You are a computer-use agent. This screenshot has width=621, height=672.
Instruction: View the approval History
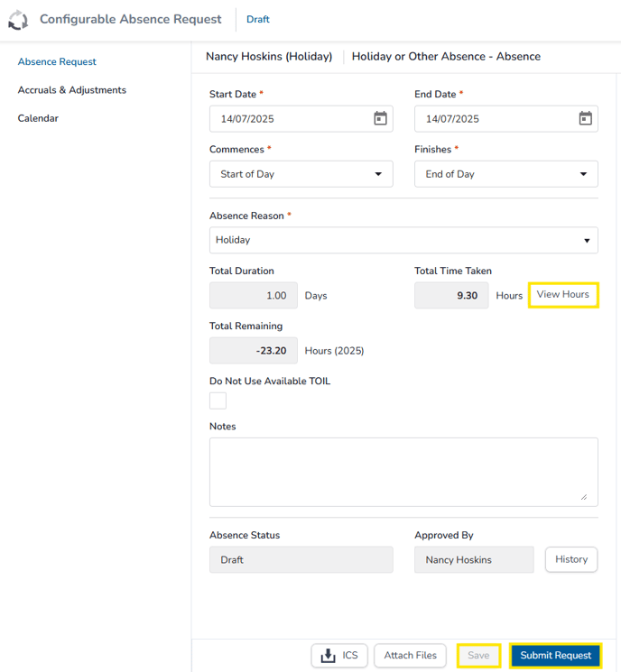click(x=571, y=559)
